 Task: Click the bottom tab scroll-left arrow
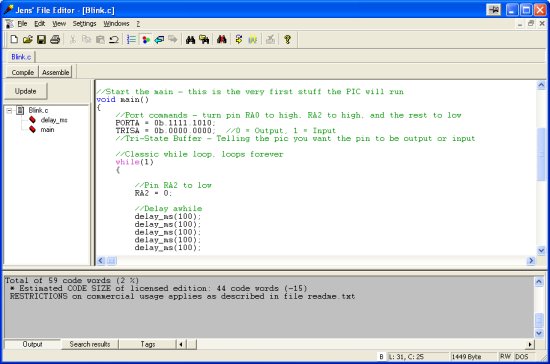pos(181,344)
